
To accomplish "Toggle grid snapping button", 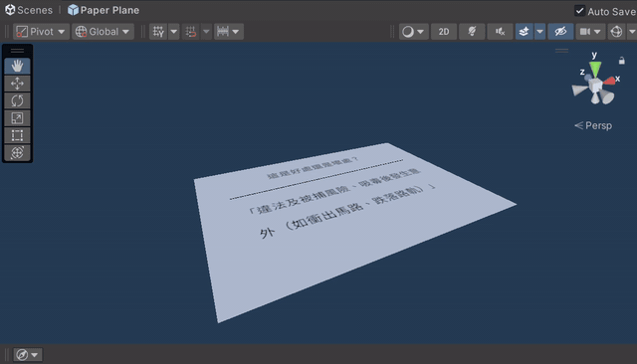I will pos(191,32).
